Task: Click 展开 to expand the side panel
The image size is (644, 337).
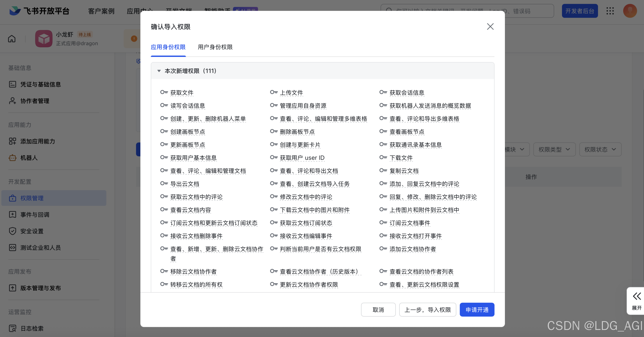Action: tap(637, 301)
